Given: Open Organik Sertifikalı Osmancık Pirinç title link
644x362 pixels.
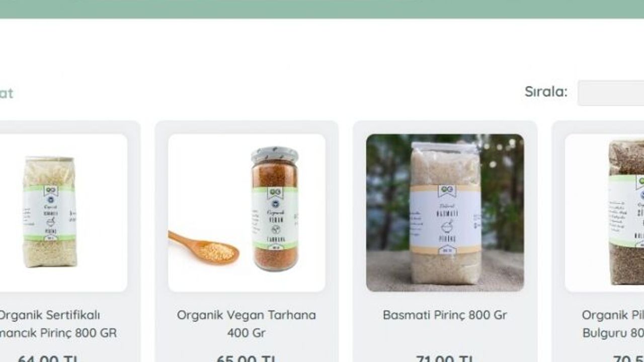Looking at the screenshot, I should 57,324.
